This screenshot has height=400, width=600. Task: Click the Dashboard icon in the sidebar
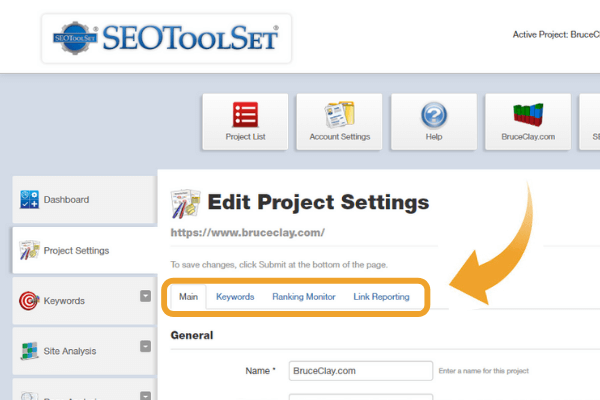pyautogui.click(x=29, y=199)
